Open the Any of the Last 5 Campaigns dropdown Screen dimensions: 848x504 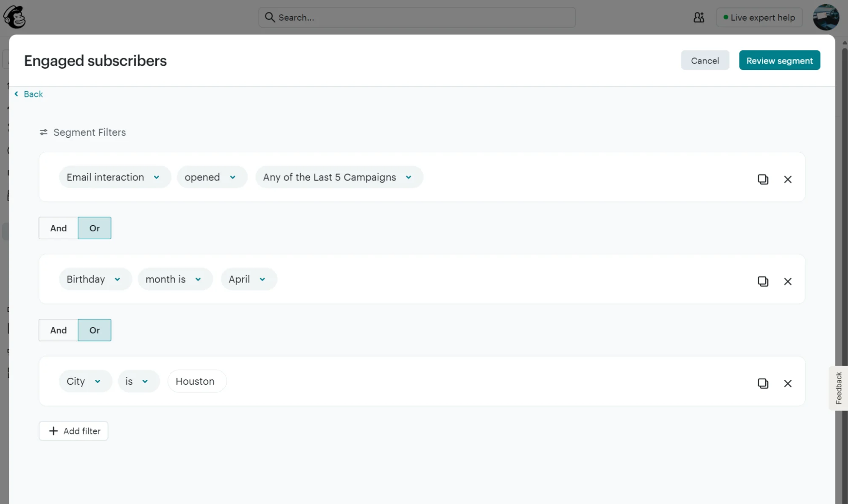pyautogui.click(x=339, y=177)
